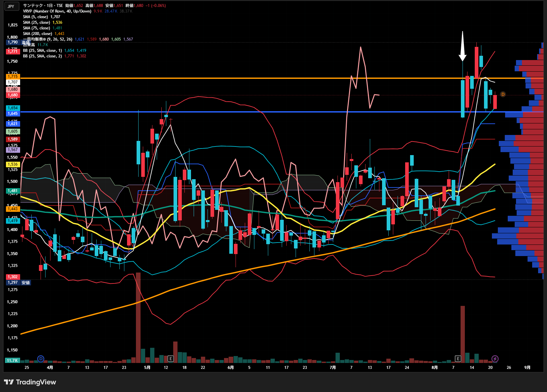The width and height of the screenshot is (547, 392).
Task: Click the 1,297 安値 price axis label
Action: click(x=18, y=282)
